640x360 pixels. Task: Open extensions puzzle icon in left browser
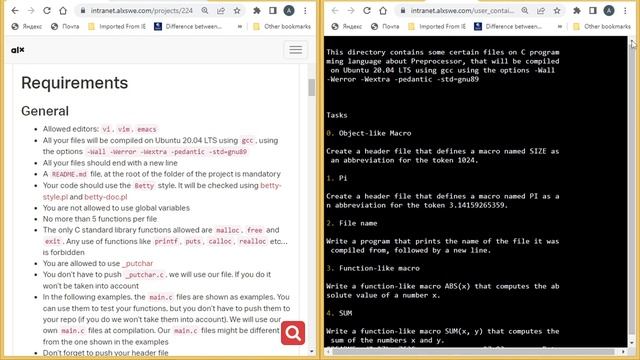[257, 11]
